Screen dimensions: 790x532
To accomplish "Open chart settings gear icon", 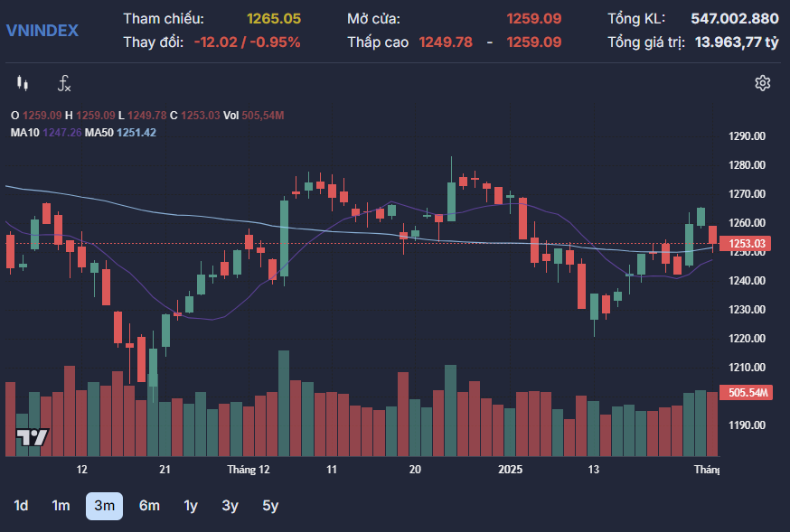I will [762, 84].
